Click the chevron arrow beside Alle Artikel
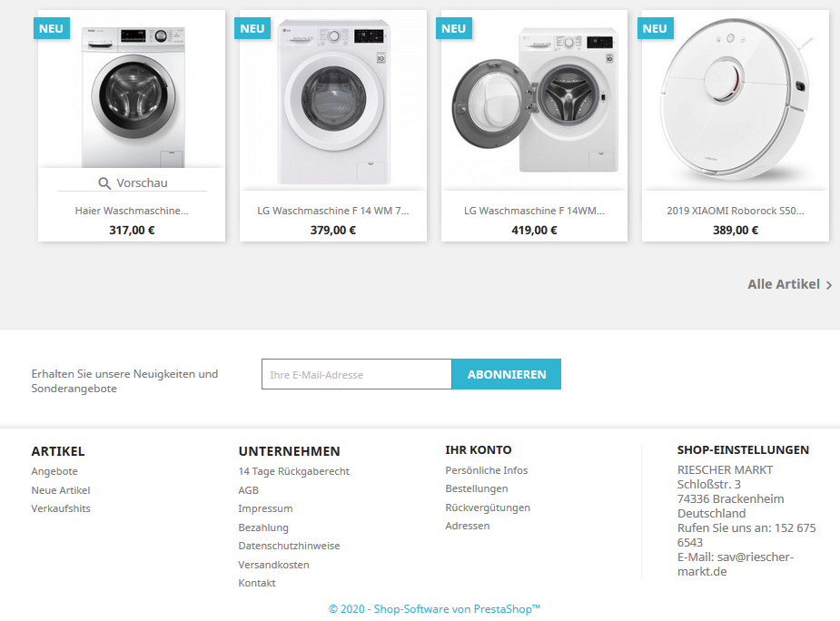This screenshot has height=621, width=840. pyautogui.click(x=829, y=285)
